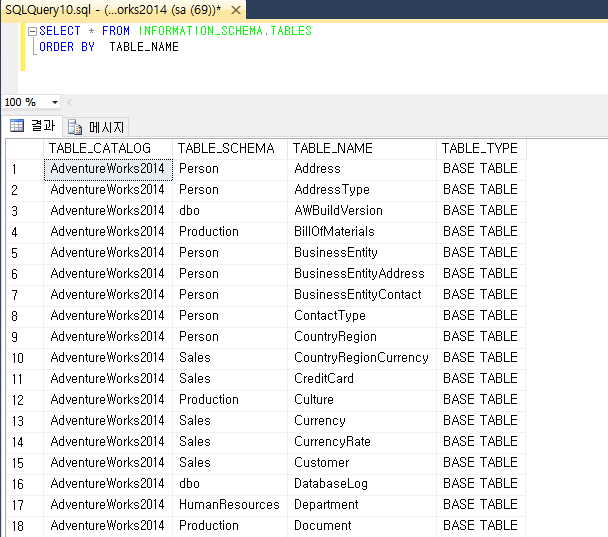Image resolution: width=608 pixels, height=537 pixels.
Task: Click the messages icon on 메시지 tab
Action: [75, 127]
